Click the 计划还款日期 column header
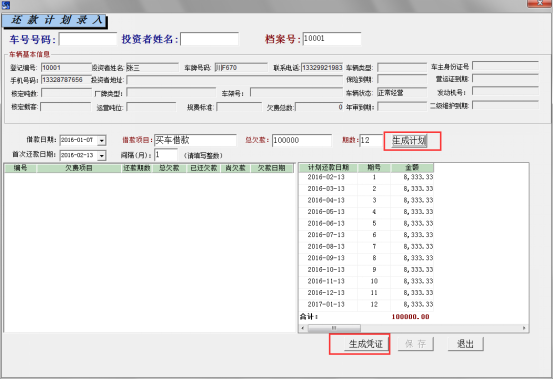 (328, 168)
